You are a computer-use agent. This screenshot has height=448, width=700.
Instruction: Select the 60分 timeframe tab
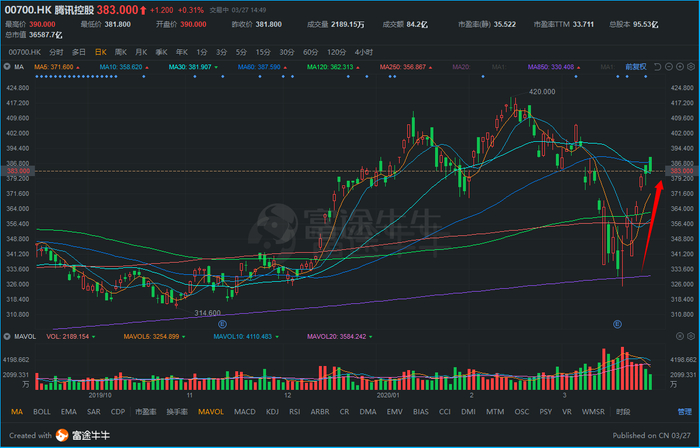(x=310, y=50)
